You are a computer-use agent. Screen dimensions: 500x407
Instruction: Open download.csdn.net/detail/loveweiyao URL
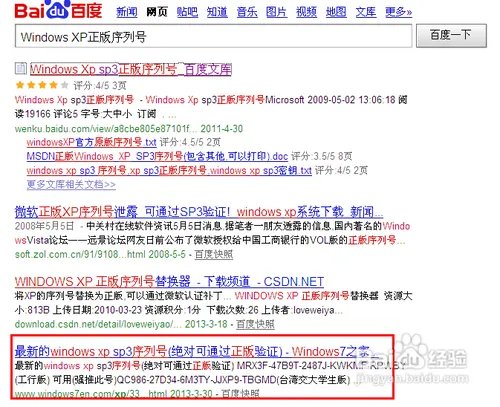[x=98, y=324]
